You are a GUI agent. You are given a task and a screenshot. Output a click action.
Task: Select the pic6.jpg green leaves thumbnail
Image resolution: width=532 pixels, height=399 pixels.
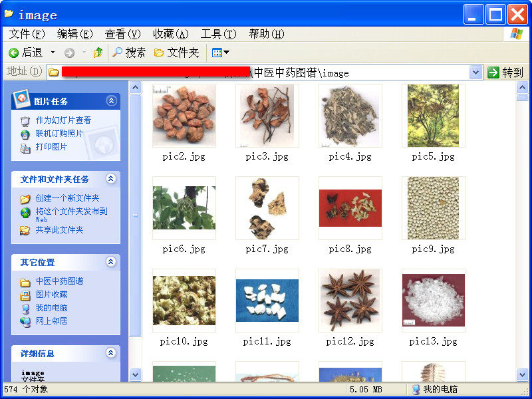pyautogui.click(x=184, y=207)
